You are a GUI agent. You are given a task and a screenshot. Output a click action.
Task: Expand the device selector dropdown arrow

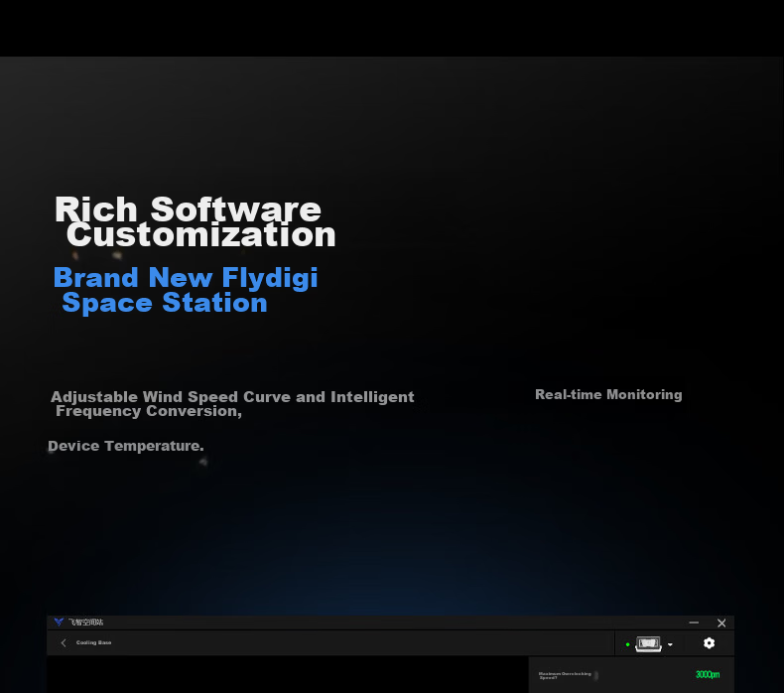tap(670, 644)
